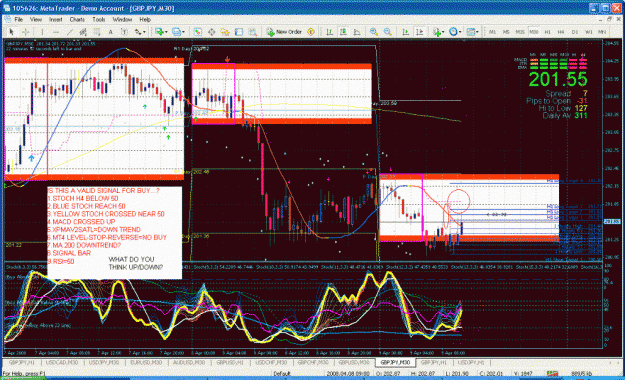Toggle Chart Shift from right border
The image size is (625, 380).
coord(419,32)
